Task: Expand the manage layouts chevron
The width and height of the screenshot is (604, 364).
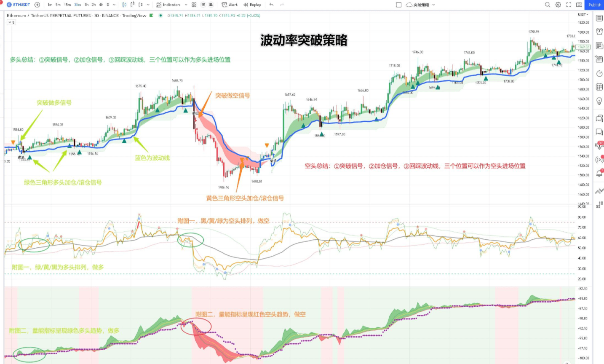Action: [433, 5]
